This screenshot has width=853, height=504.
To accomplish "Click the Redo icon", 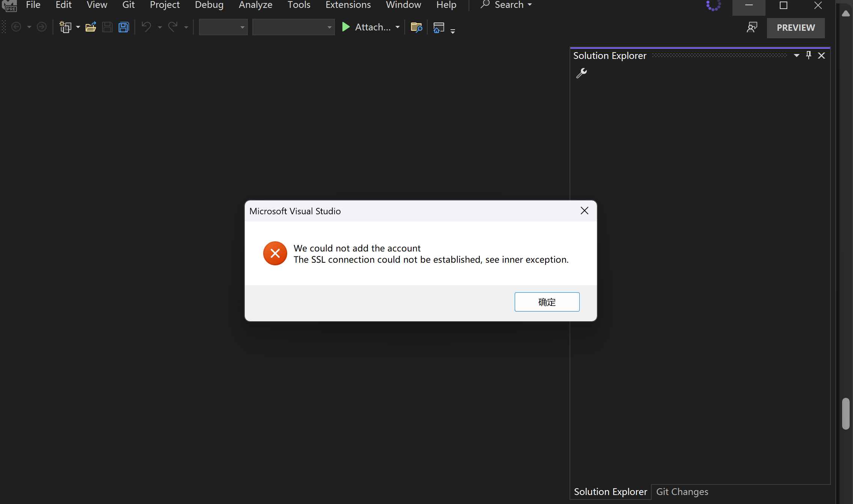I will tap(173, 27).
